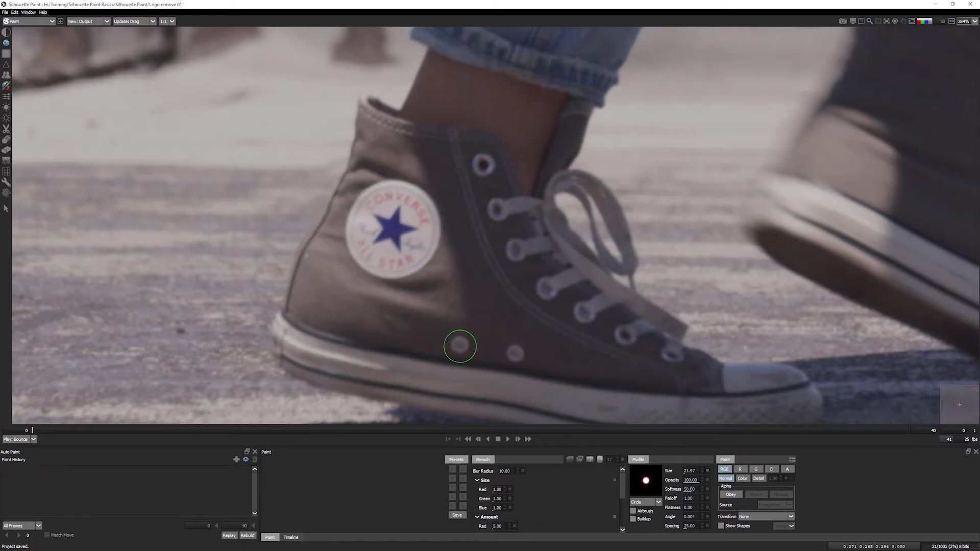Select the Obey alpha option
Image resolution: width=980 pixels, height=551 pixels.
coord(731,494)
